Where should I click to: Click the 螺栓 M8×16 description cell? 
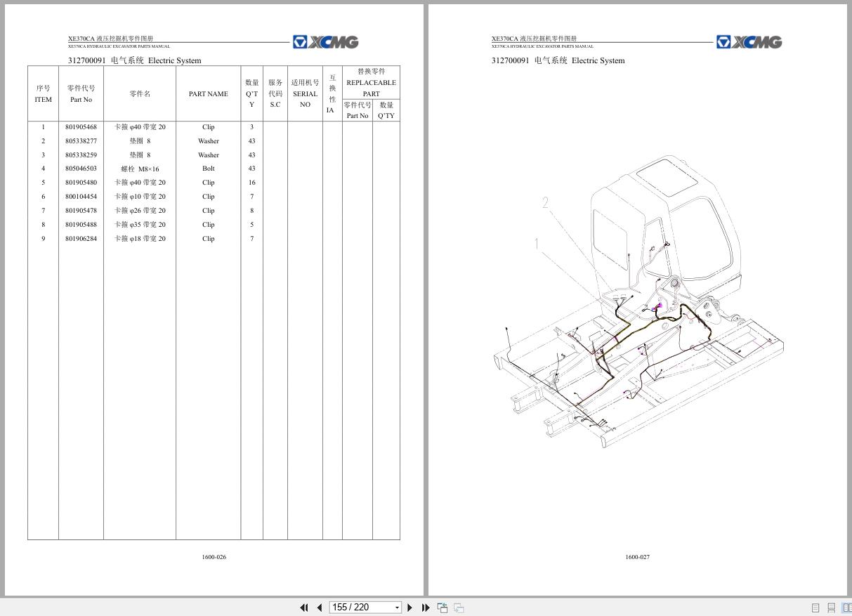pyautogui.click(x=140, y=169)
